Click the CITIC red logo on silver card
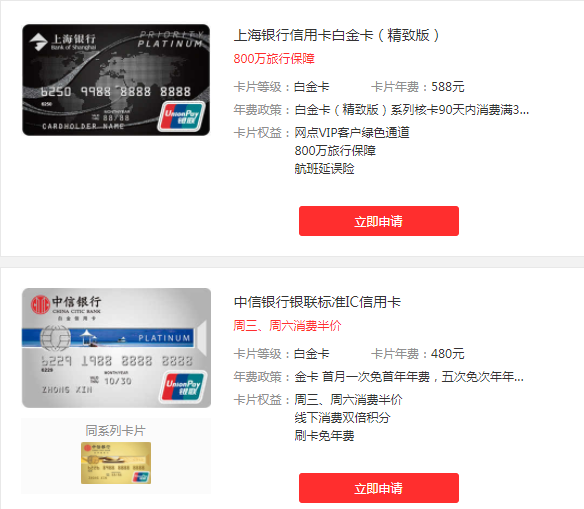This screenshot has height=509, width=584. point(40,305)
